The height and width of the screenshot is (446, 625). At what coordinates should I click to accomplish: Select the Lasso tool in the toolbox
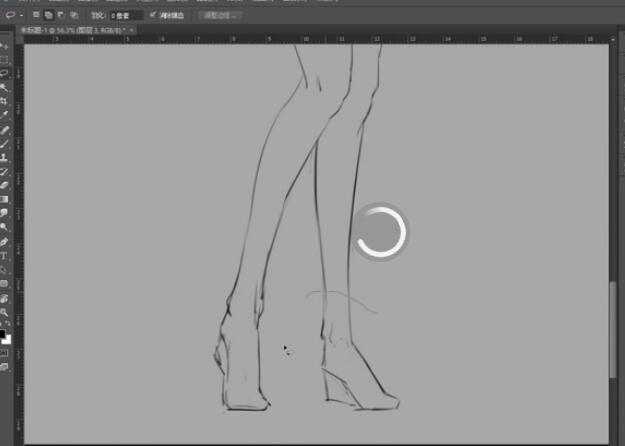coord(4,73)
